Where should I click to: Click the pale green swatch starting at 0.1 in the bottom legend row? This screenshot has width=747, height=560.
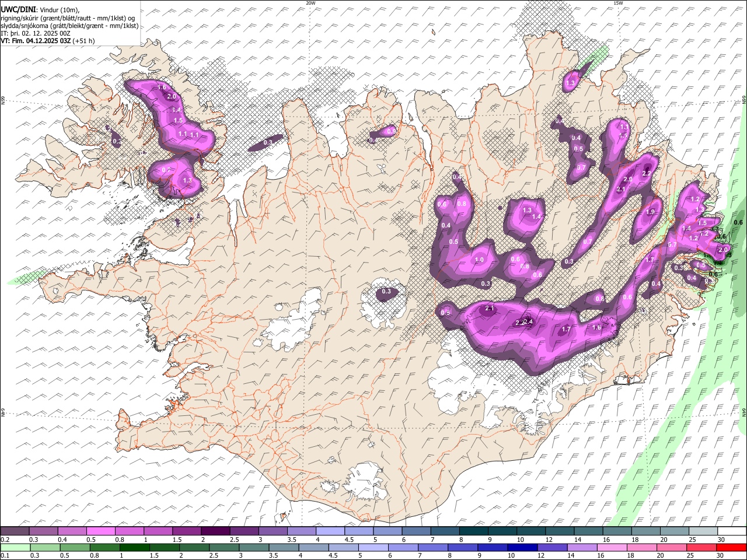point(15,547)
